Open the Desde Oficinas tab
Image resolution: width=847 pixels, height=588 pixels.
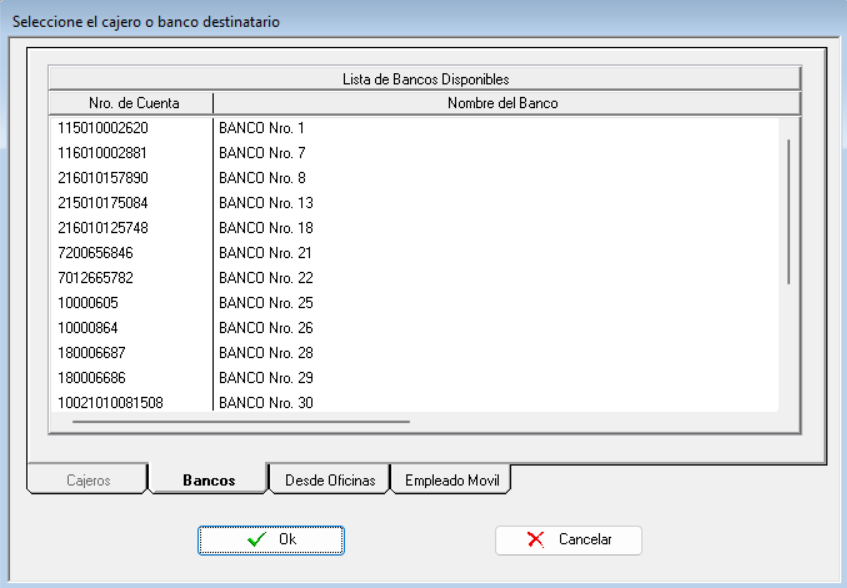tap(330, 480)
